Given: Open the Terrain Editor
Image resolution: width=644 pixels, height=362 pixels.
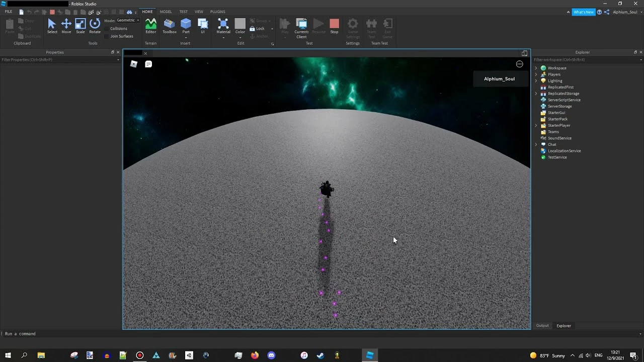Looking at the screenshot, I should 150,26.
